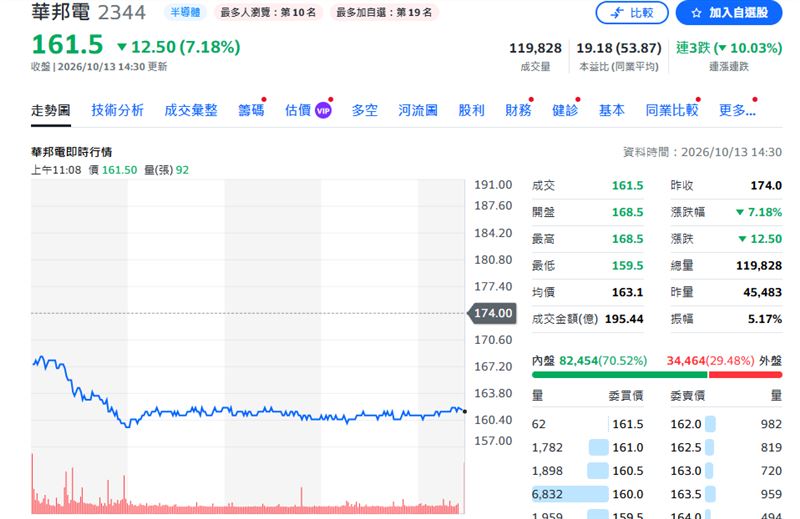
Task: Expand the 更多... tab menu
Action: [x=737, y=110]
